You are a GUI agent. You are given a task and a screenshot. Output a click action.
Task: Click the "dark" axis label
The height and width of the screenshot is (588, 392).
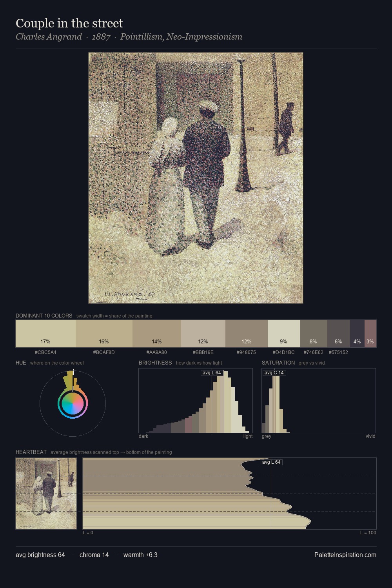[143, 436]
